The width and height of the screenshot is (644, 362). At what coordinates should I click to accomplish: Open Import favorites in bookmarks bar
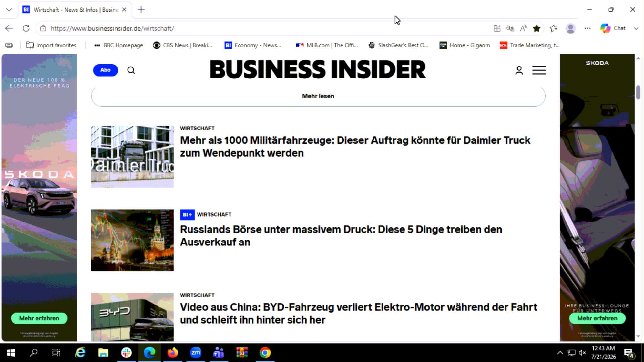[x=51, y=45]
